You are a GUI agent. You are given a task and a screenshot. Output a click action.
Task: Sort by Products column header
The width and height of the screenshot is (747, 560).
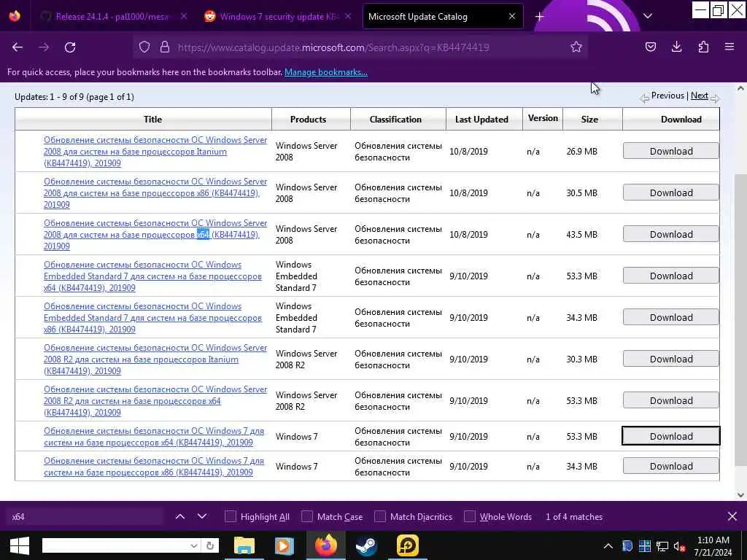pyautogui.click(x=309, y=119)
